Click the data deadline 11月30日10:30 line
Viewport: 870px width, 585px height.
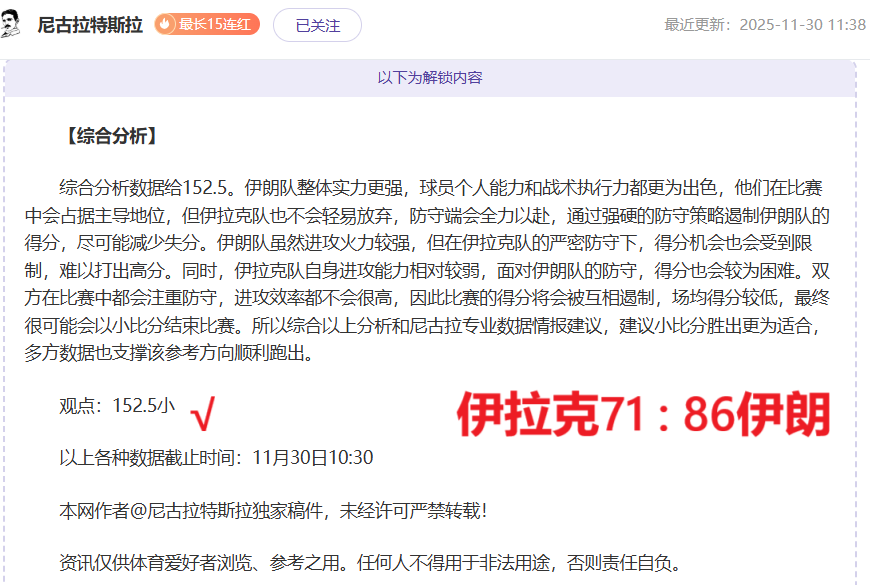tap(216, 458)
